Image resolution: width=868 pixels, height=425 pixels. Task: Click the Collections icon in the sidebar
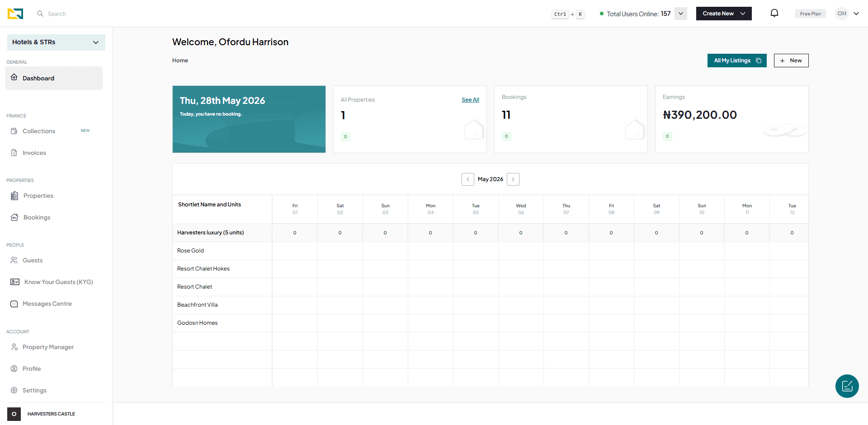pyautogui.click(x=14, y=131)
